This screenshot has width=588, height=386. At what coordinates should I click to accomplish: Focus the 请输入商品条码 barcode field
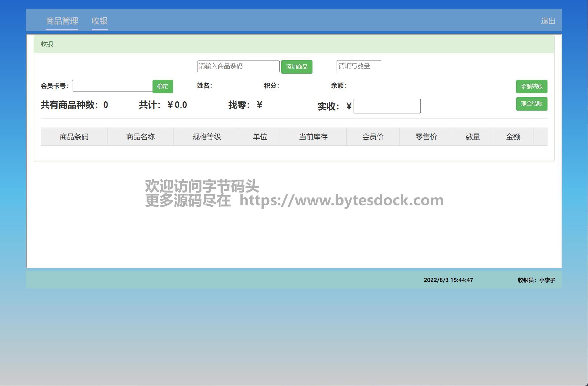[238, 66]
